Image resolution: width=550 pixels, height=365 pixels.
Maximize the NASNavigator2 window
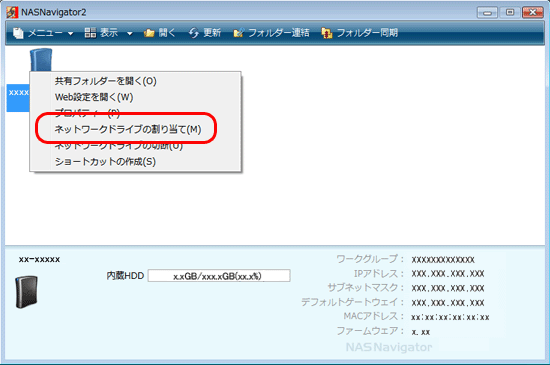tap(510, 13)
